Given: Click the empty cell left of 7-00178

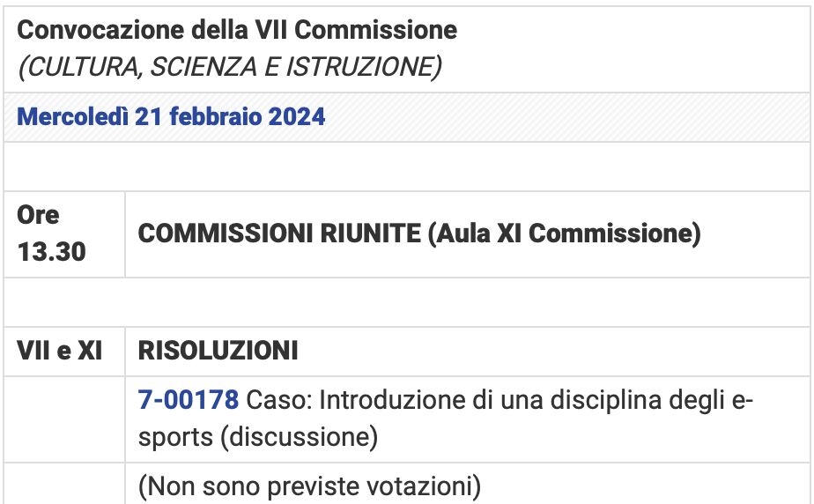Looking at the screenshot, I should tap(63, 418).
